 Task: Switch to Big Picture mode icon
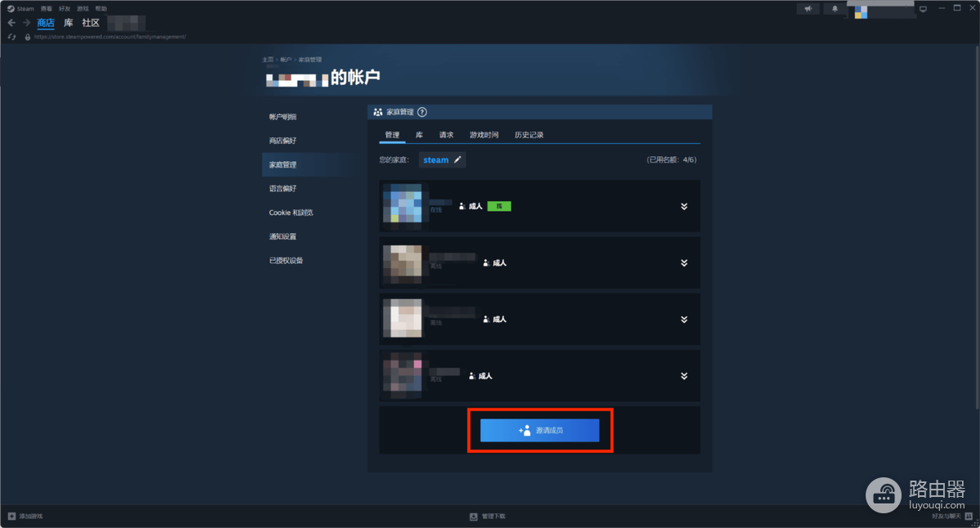coord(924,9)
